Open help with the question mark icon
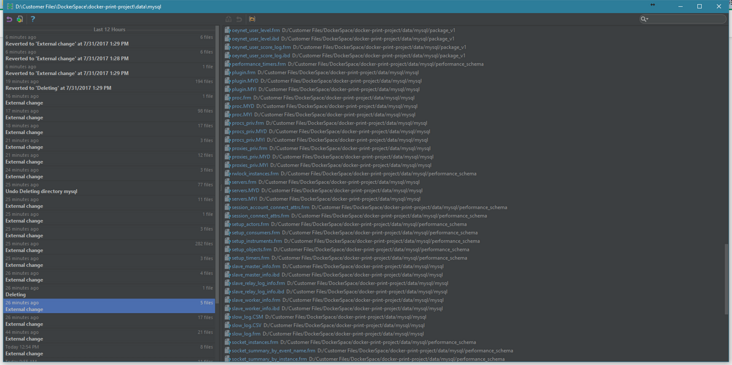This screenshot has width=732, height=365. click(x=33, y=19)
